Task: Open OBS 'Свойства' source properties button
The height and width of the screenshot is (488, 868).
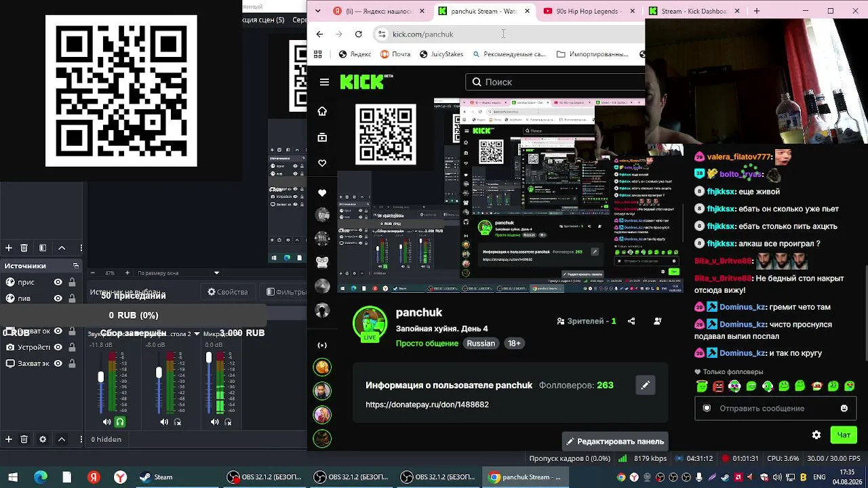Action: click(228, 292)
